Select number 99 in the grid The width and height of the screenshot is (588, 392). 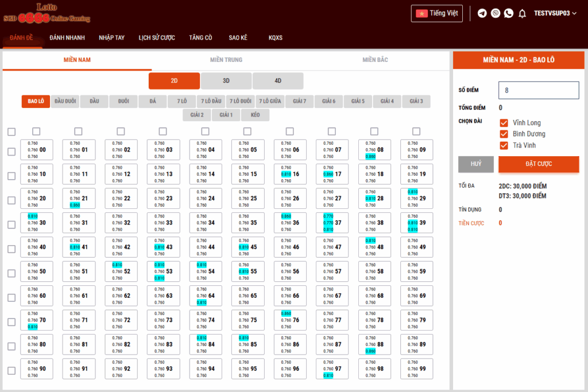tap(417, 369)
